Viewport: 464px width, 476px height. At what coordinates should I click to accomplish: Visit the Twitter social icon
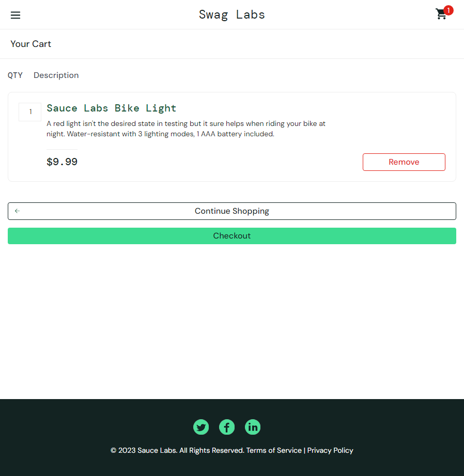(x=201, y=427)
